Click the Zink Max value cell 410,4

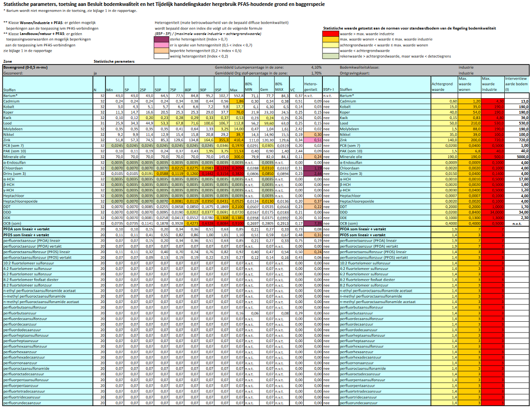[237, 141]
